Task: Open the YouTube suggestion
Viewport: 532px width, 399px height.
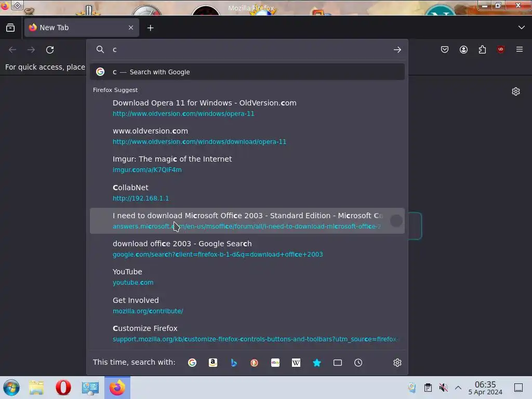Action: pyautogui.click(x=247, y=277)
